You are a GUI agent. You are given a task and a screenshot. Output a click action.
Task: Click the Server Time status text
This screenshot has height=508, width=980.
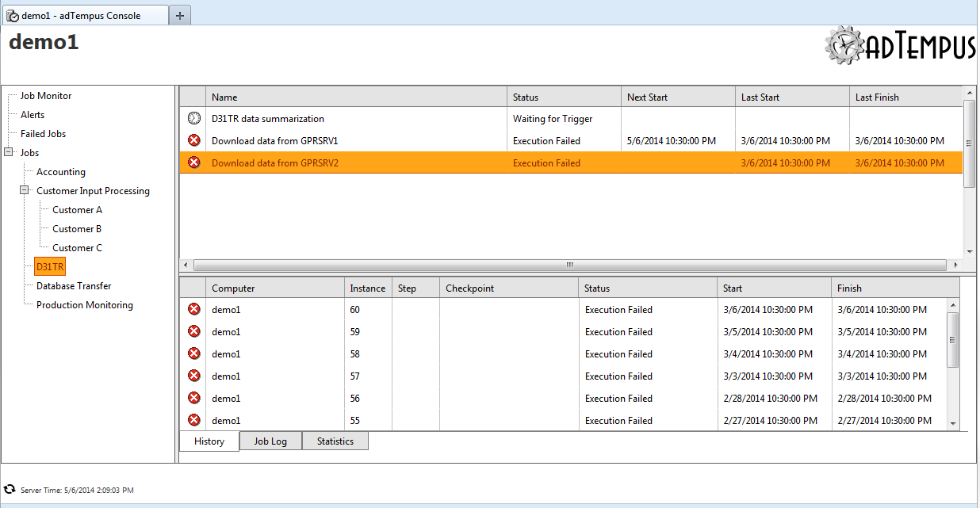click(x=77, y=491)
